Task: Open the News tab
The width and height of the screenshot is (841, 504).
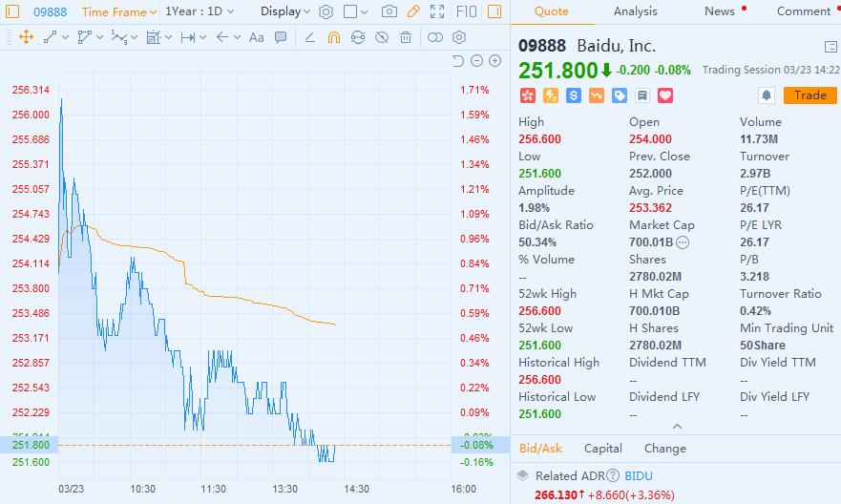Action: [720, 11]
